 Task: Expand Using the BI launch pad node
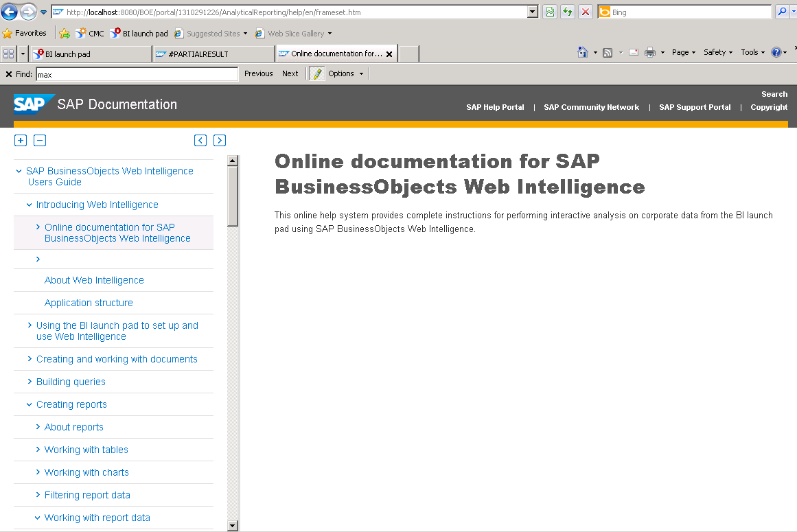(30, 325)
